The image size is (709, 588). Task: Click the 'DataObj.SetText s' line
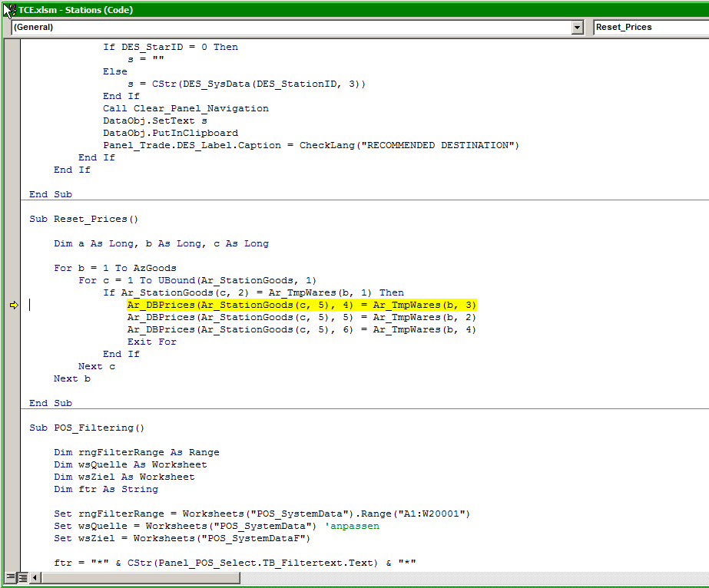tap(155, 121)
